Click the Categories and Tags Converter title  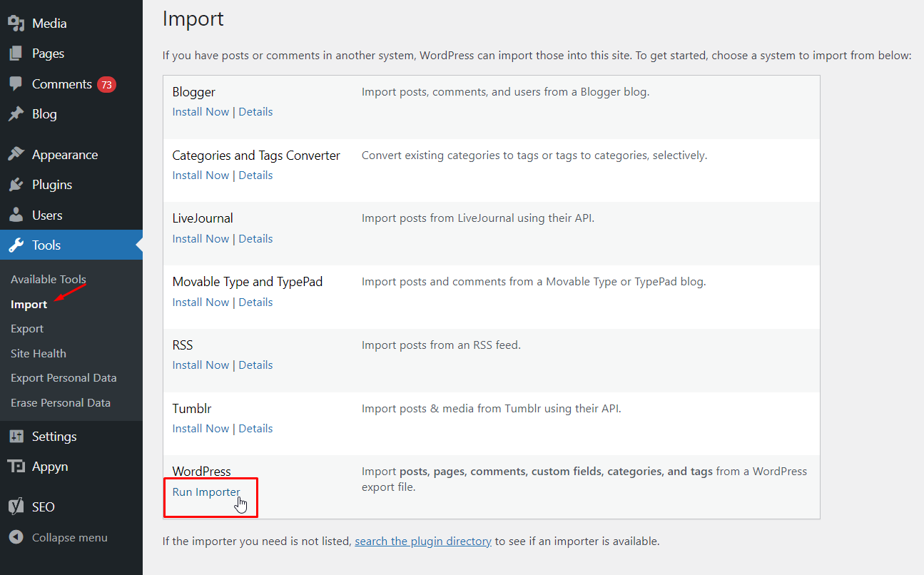coord(256,156)
